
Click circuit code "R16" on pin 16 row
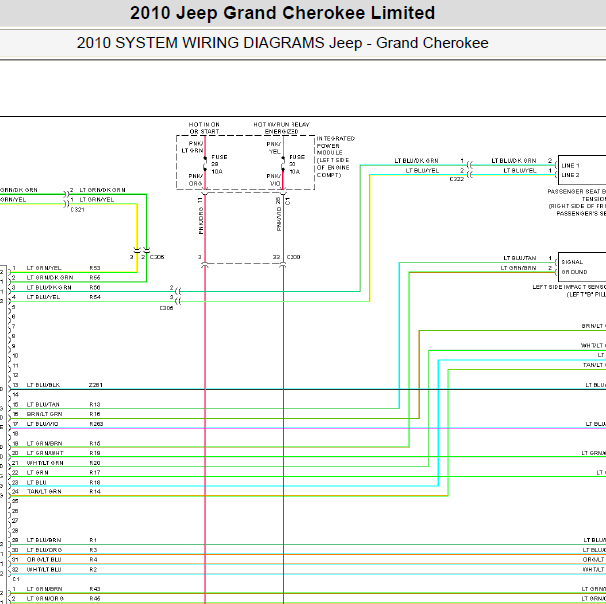click(x=95, y=414)
